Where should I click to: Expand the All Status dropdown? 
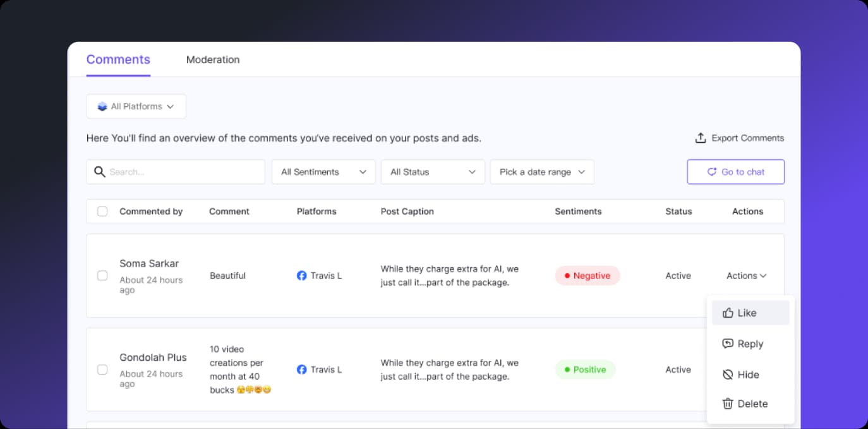pyautogui.click(x=433, y=172)
